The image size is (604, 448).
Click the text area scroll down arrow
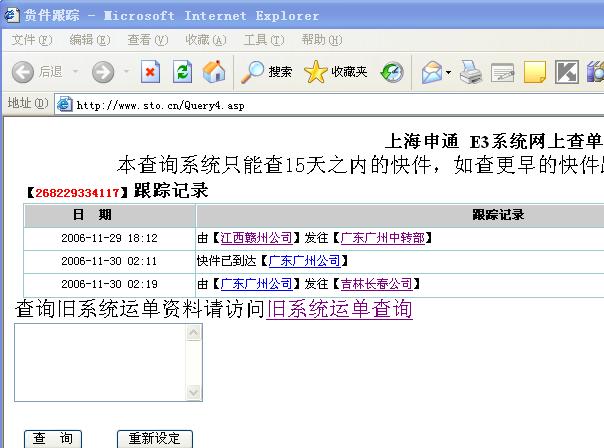(x=193, y=393)
